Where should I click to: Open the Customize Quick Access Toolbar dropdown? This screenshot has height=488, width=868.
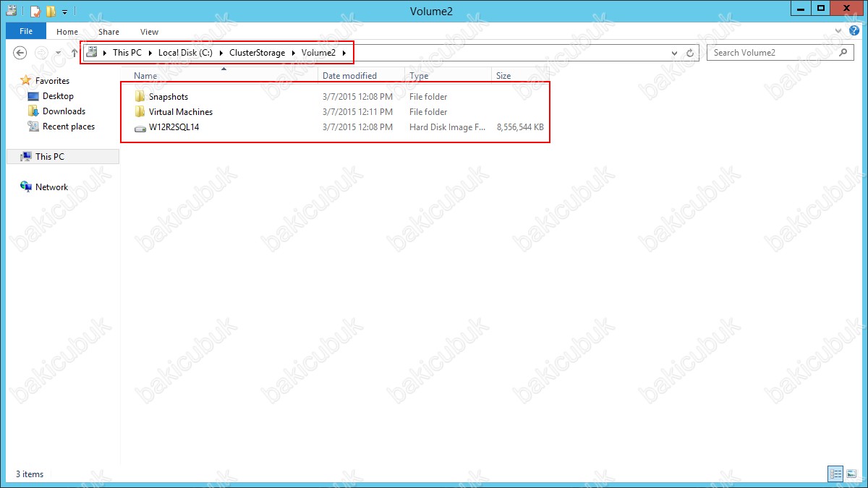pos(64,12)
